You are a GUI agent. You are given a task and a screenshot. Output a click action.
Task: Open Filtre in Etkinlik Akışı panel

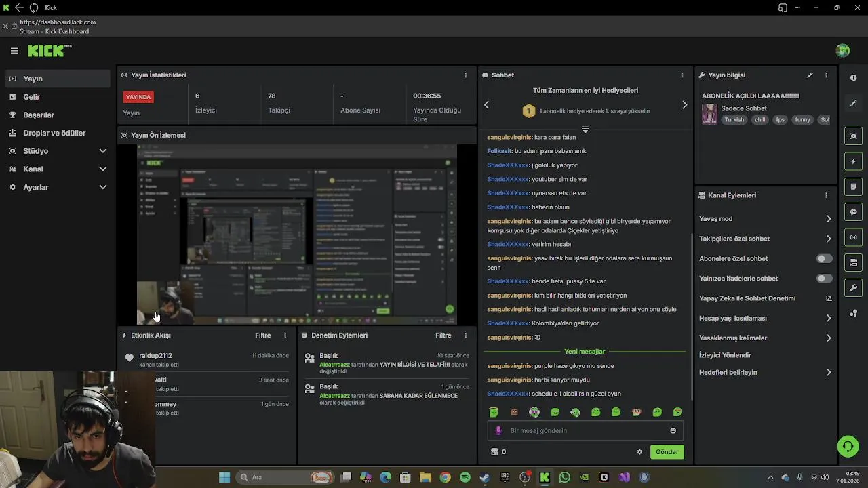click(263, 335)
